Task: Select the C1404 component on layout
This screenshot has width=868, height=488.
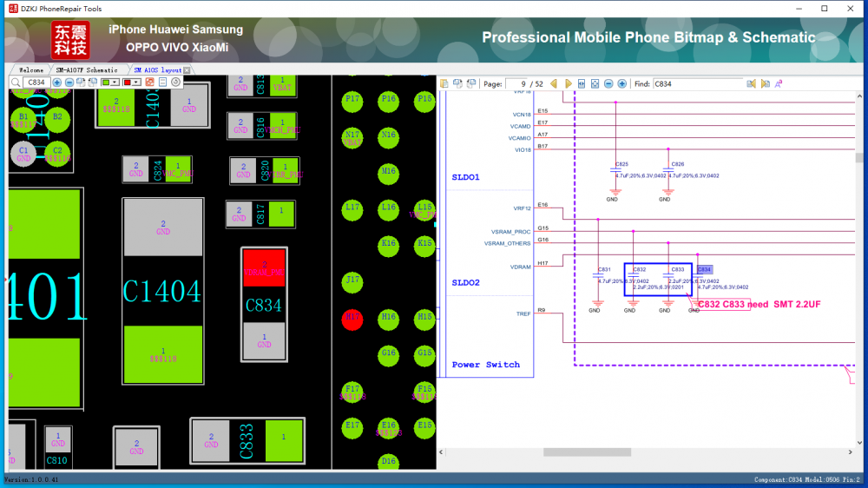Action: point(162,291)
